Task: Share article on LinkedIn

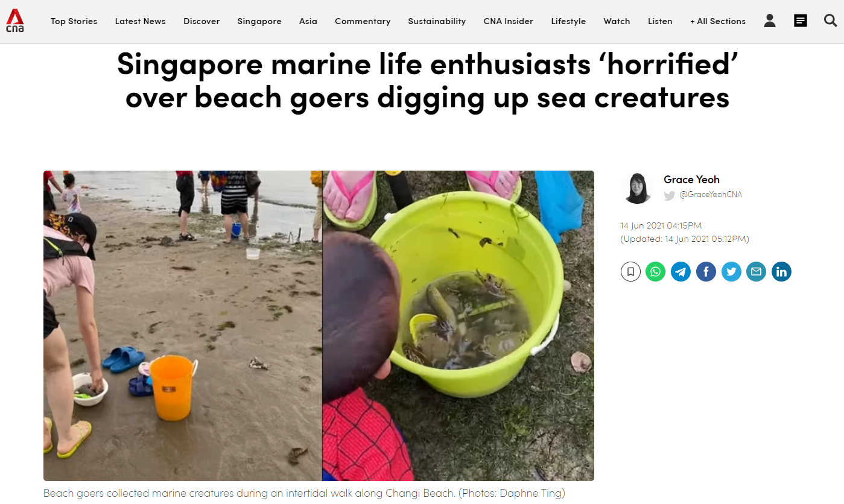Action: coord(782,272)
